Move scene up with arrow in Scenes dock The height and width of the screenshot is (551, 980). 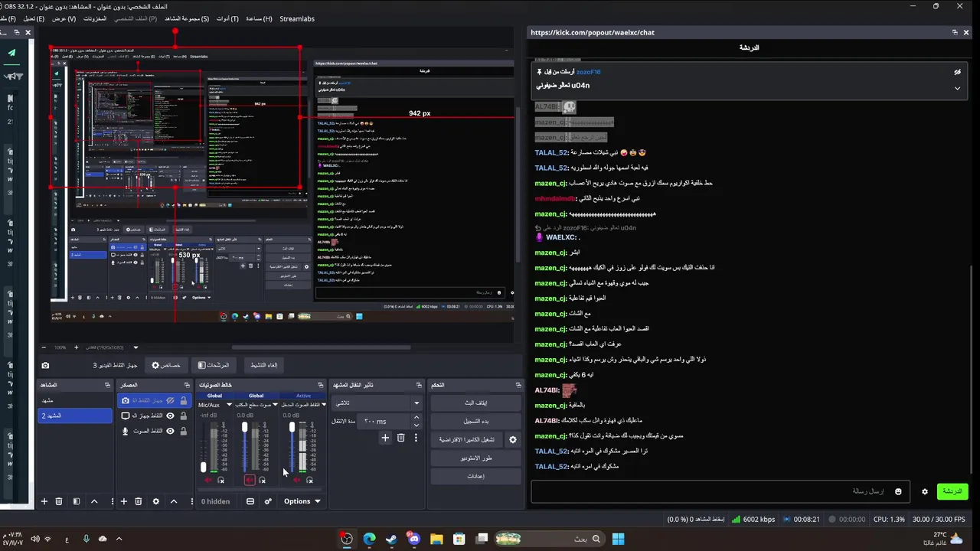94,501
